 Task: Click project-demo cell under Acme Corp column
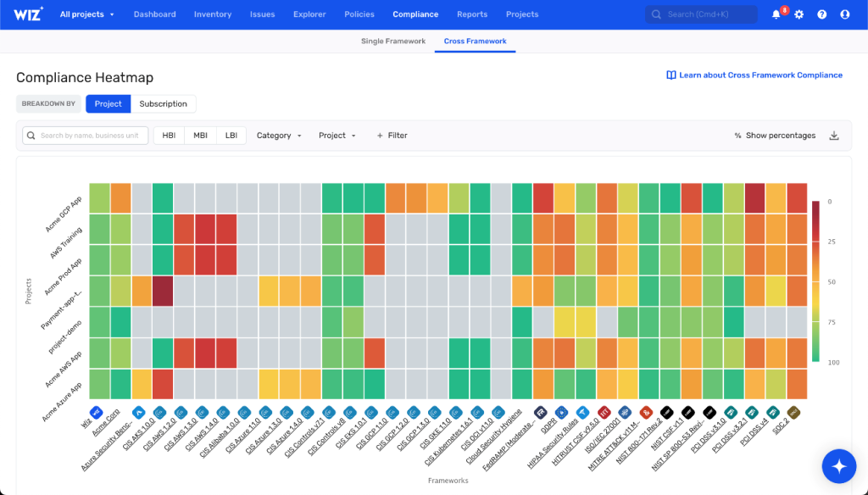tap(120, 322)
